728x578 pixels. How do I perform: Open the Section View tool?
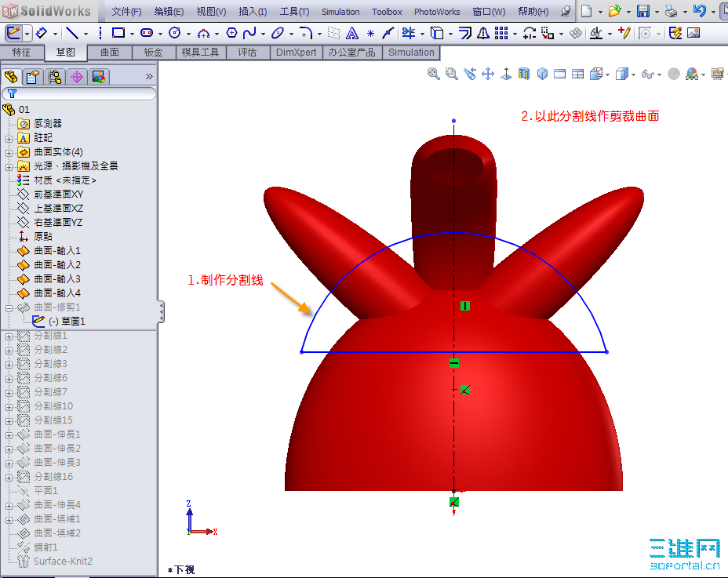click(524, 74)
